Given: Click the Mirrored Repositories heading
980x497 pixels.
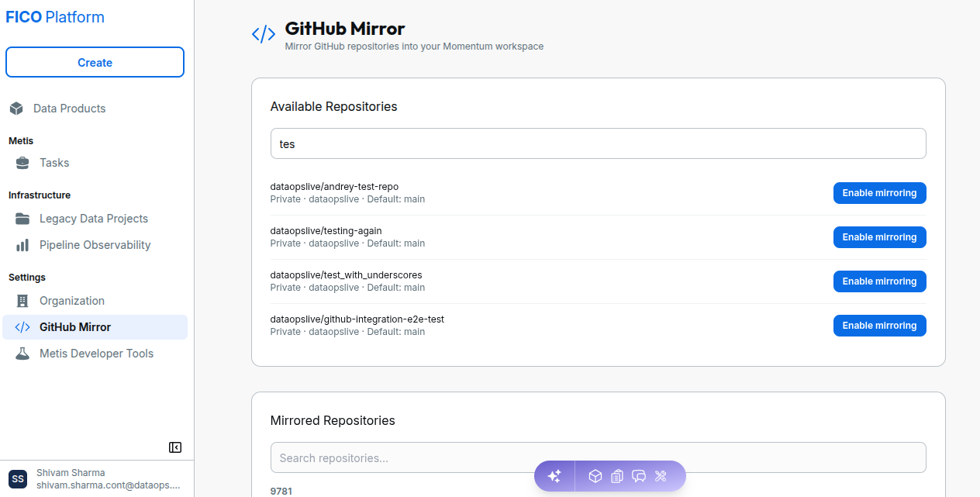Looking at the screenshot, I should (x=333, y=421).
